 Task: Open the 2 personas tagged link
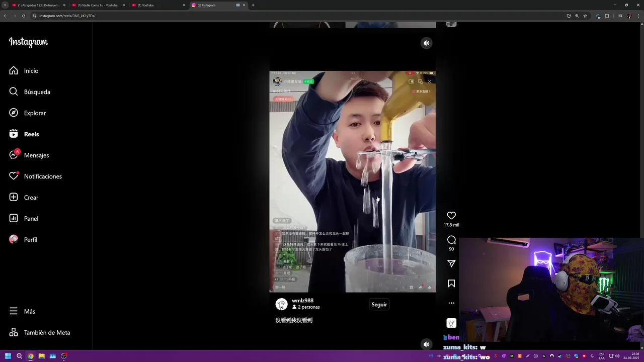click(306, 307)
